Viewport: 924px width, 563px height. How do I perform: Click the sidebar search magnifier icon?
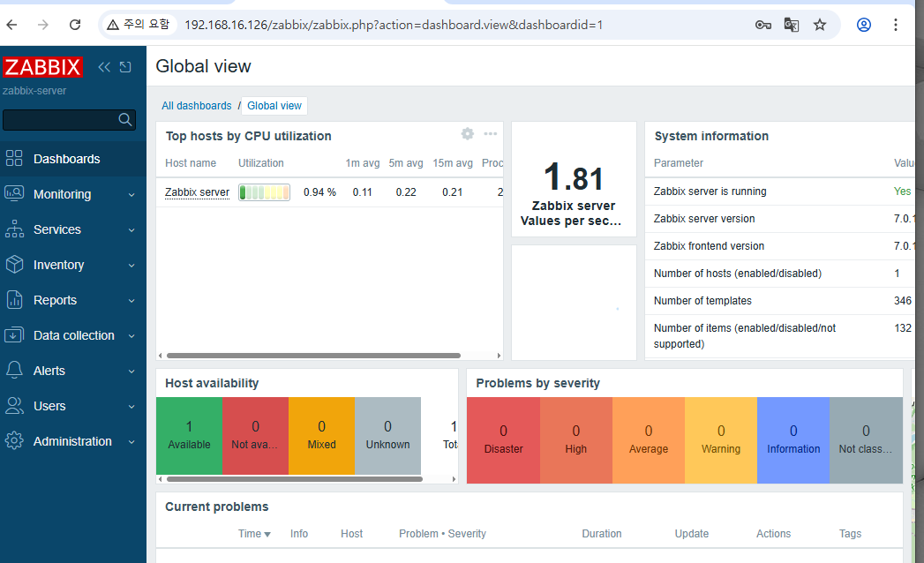[125, 120]
